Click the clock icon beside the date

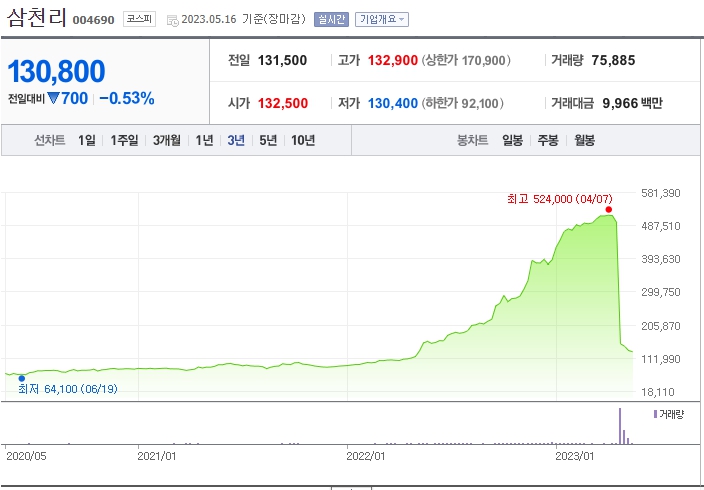172,20
